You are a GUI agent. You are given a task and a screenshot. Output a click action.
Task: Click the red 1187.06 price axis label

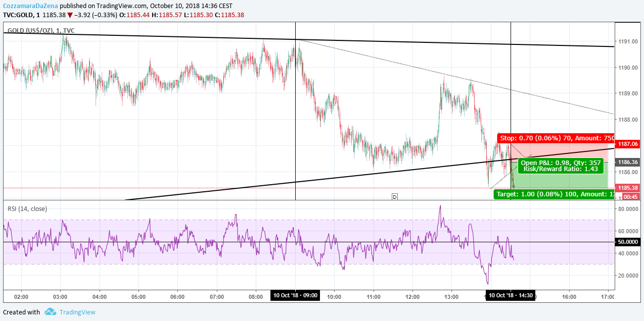tap(628, 144)
